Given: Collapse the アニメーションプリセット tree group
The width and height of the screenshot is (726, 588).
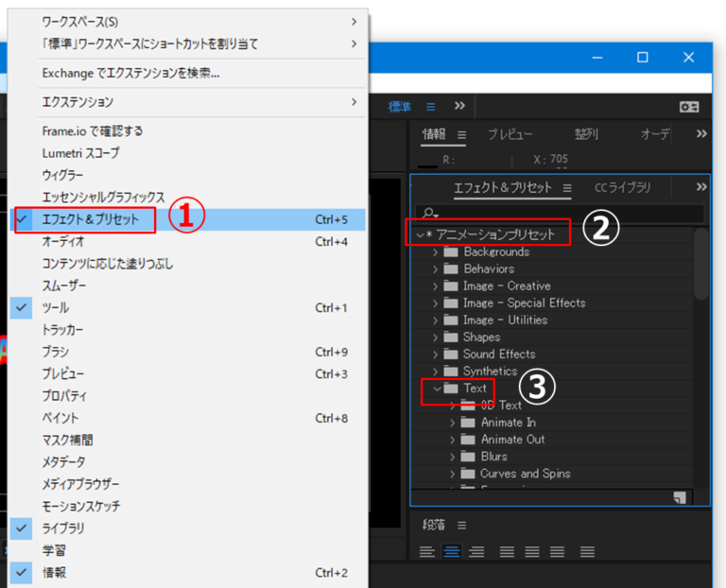Looking at the screenshot, I should [x=421, y=234].
